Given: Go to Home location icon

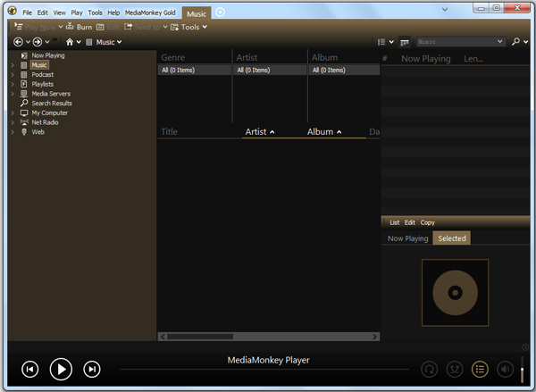Looking at the screenshot, I should [x=70, y=42].
